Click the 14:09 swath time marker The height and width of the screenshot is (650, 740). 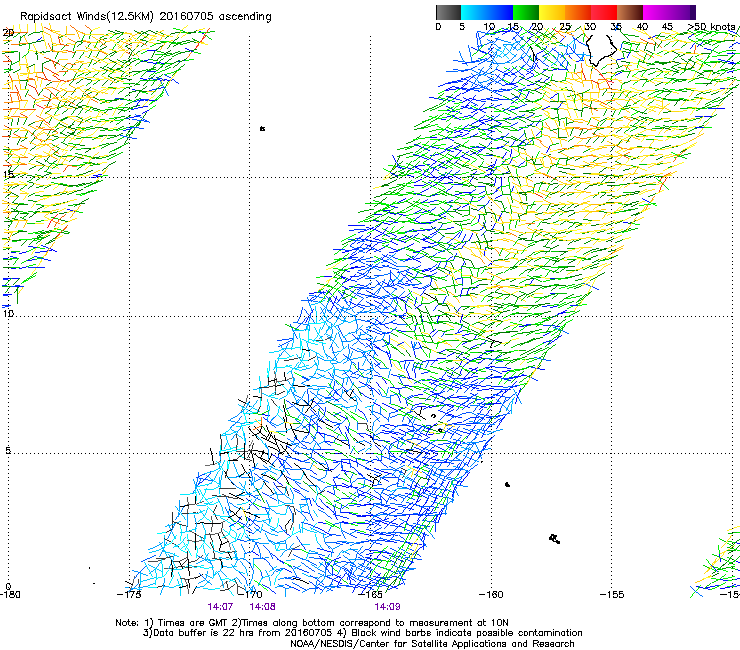(x=387, y=607)
